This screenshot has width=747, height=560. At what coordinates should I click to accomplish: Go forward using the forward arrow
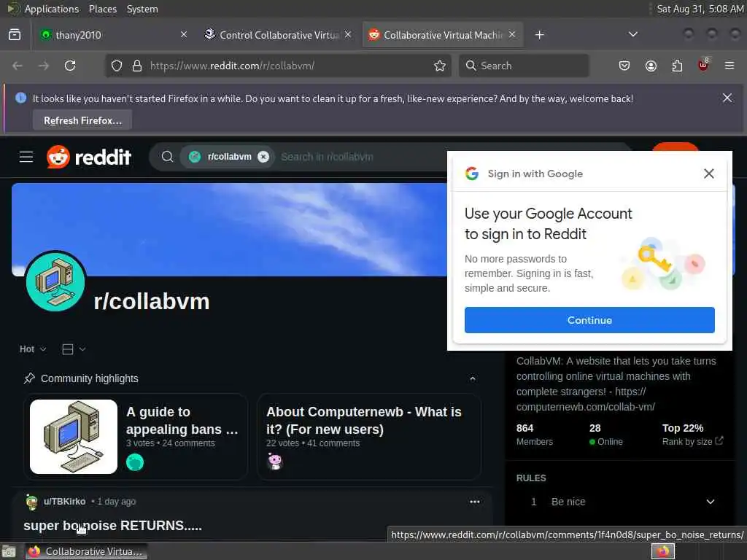[44, 66]
